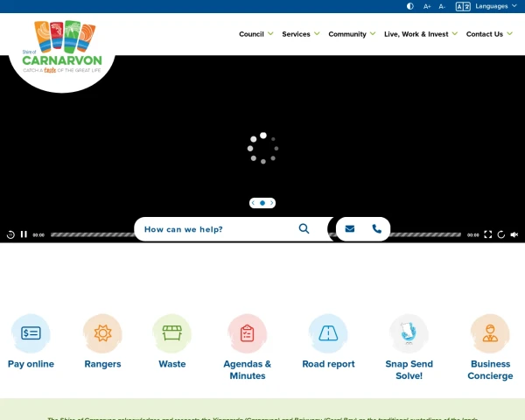The height and width of the screenshot is (420, 525).
Task: Click the Shire of Carnarvon logo
Action: click(x=62, y=47)
